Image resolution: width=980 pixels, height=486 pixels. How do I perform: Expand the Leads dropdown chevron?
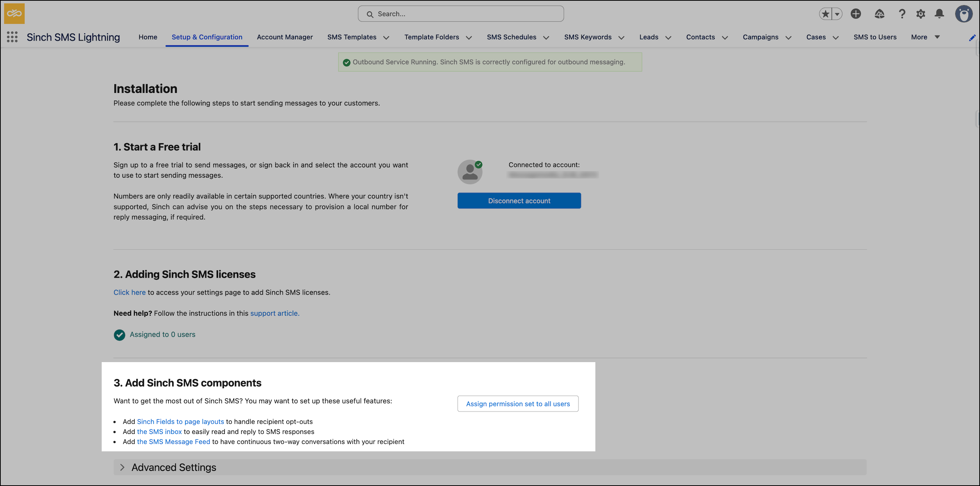[x=668, y=37]
